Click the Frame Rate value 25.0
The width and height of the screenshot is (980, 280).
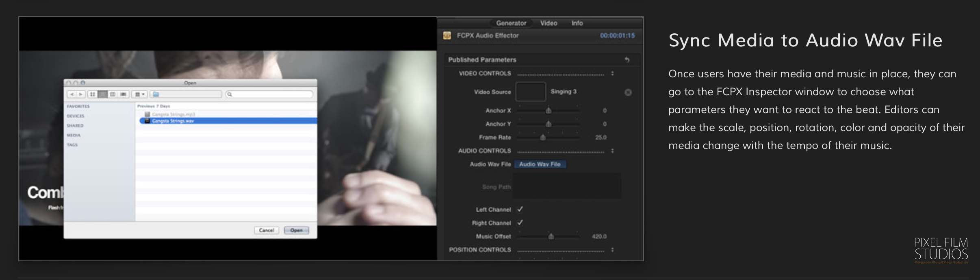tap(601, 138)
